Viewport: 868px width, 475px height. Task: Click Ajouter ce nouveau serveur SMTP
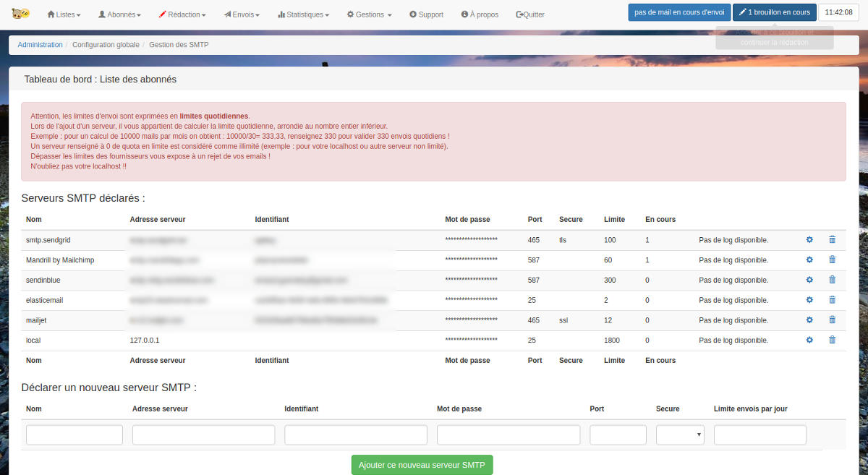(x=422, y=465)
